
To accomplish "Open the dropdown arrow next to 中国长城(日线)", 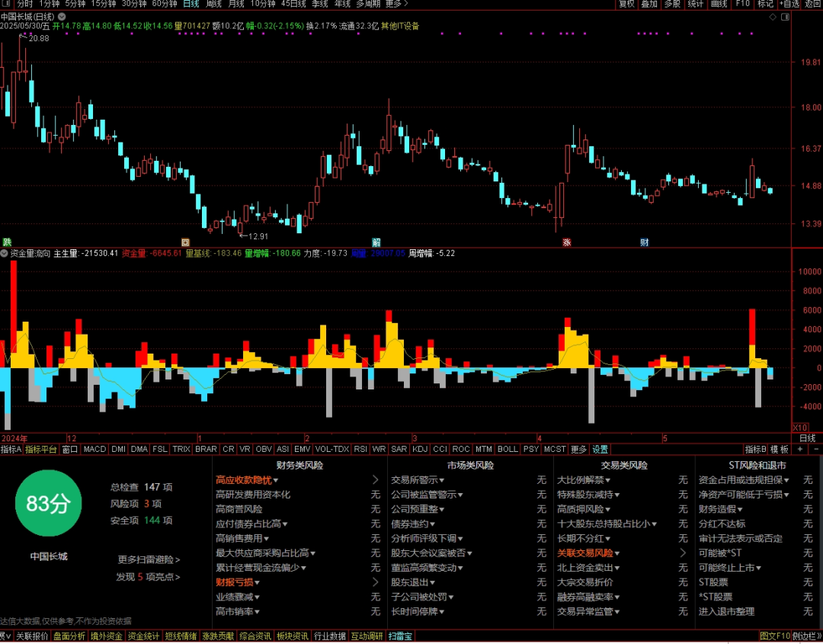I will point(62,17).
